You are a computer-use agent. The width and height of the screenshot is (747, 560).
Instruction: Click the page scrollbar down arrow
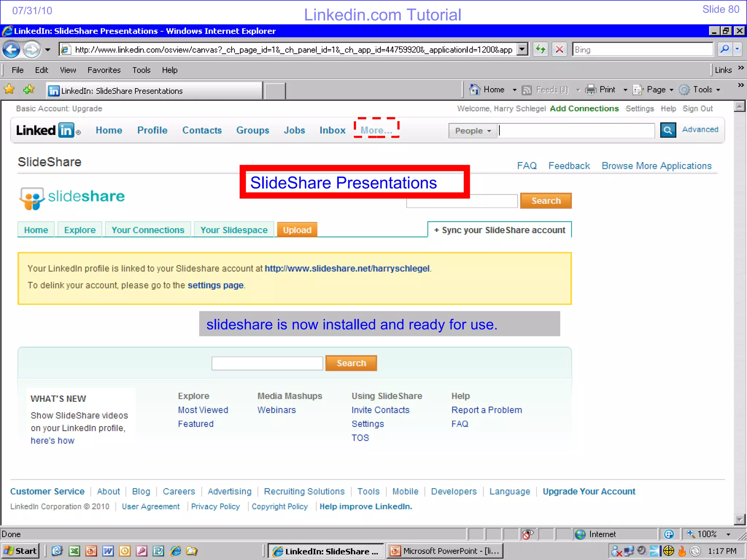tap(739, 519)
